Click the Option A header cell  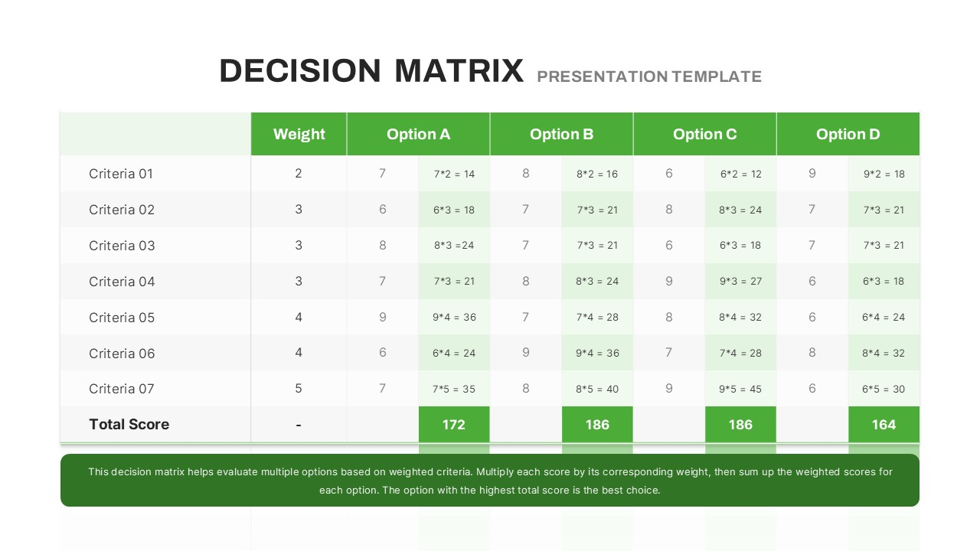[418, 134]
